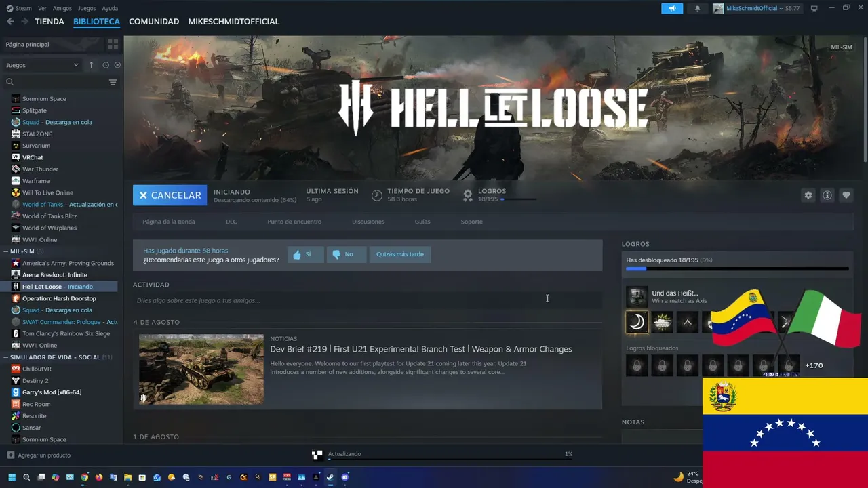Viewport: 868px width, 488px height.
Task: Click the activity text box for friends
Action: pyautogui.click(x=368, y=300)
